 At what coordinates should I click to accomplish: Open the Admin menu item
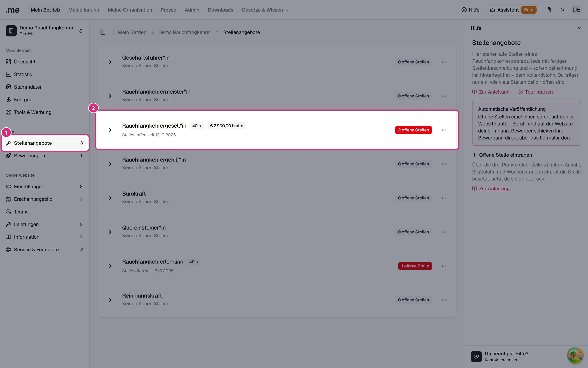pos(192,10)
